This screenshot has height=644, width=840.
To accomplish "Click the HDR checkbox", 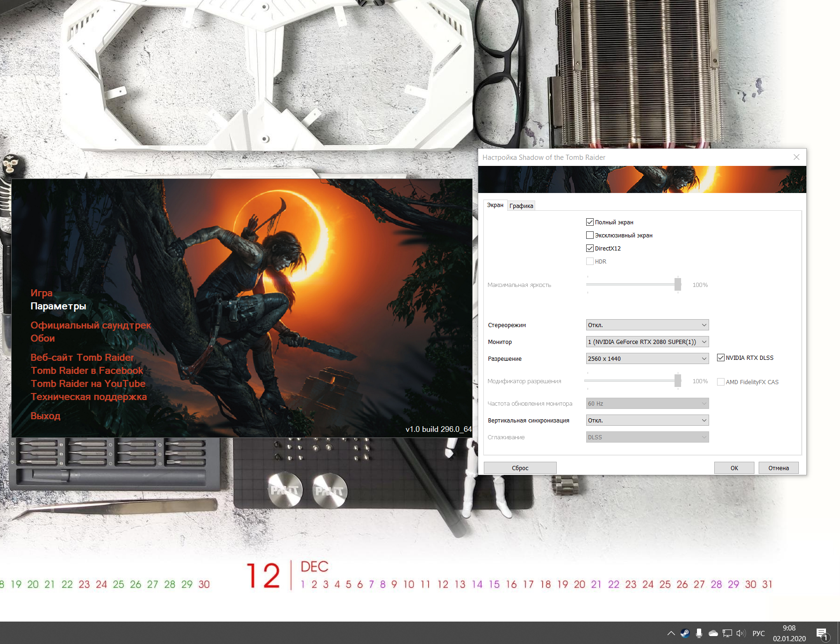I will pyautogui.click(x=590, y=261).
